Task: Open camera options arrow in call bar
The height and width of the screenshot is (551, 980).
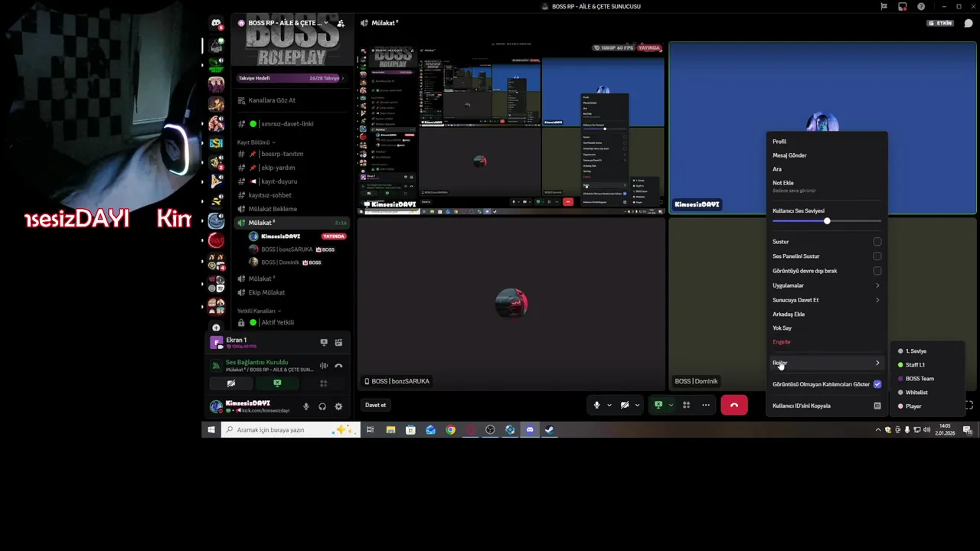Action: [637, 405]
